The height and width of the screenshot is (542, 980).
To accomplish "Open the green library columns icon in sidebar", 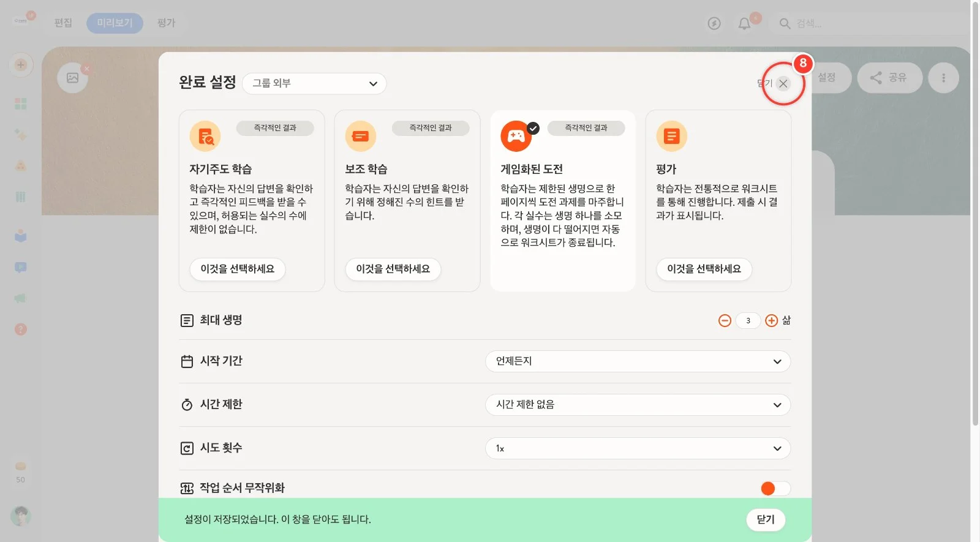I will 21,197.
